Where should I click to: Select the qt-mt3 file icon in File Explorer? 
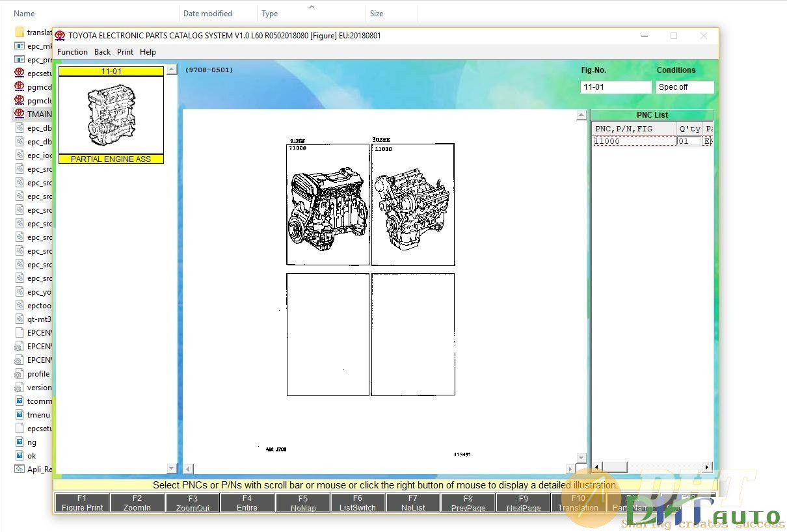pyautogui.click(x=19, y=319)
